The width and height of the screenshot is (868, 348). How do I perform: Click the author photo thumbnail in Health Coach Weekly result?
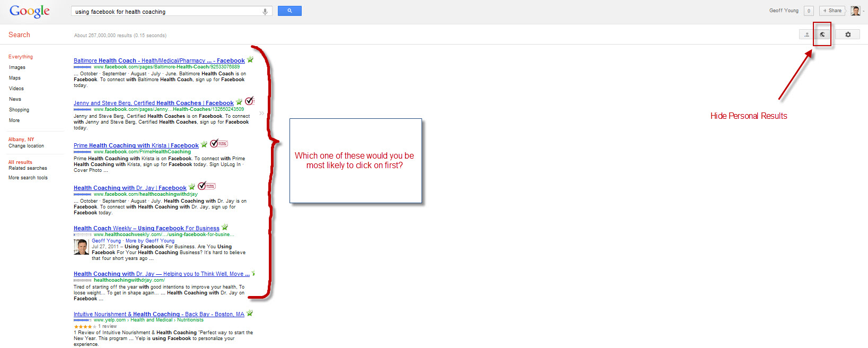coord(81,247)
